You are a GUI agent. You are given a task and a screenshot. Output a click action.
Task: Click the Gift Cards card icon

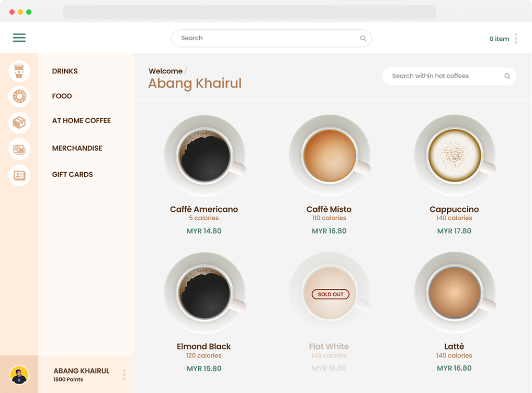(19, 175)
